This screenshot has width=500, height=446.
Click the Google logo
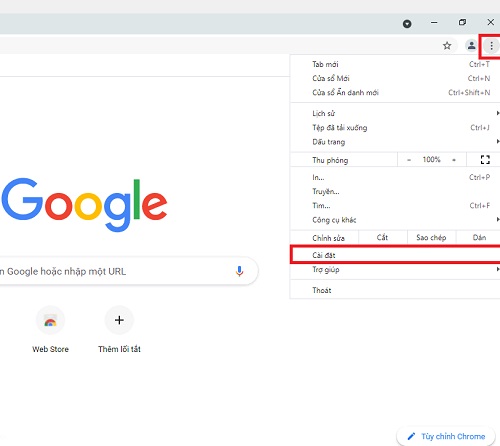84,204
